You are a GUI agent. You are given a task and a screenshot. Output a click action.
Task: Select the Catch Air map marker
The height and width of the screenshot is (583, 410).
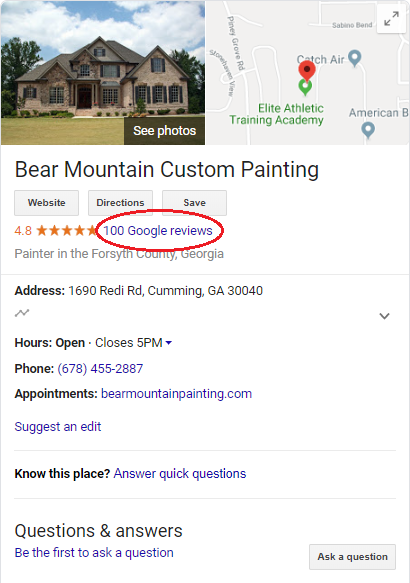(355, 58)
